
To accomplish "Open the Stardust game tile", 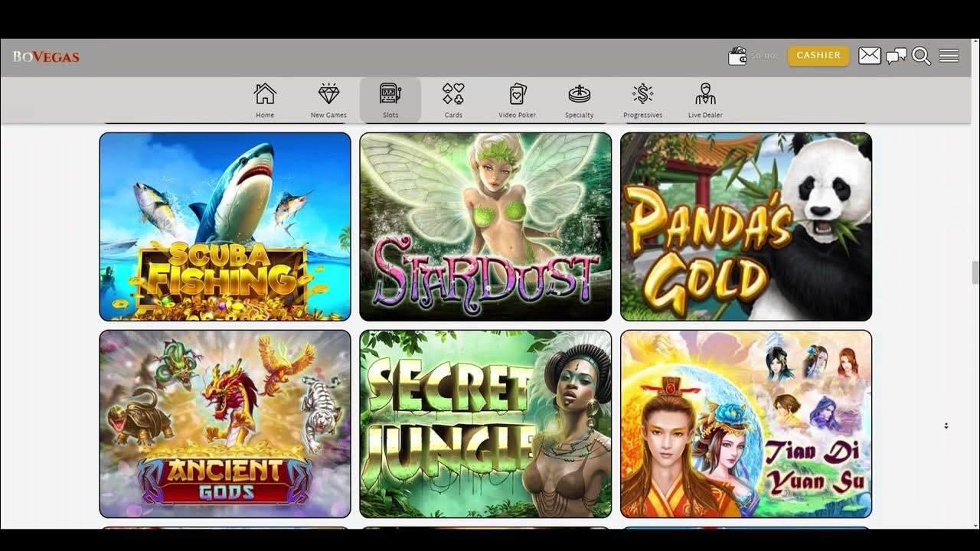I will point(485,227).
